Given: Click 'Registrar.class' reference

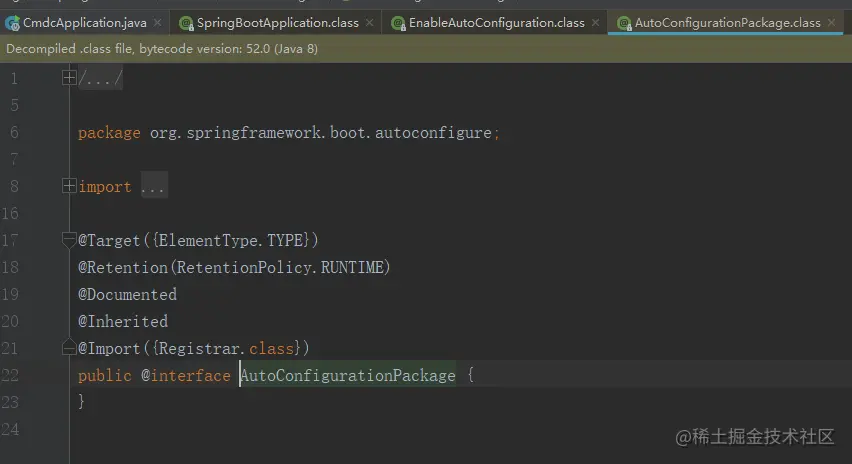Looking at the screenshot, I should (x=226, y=348).
